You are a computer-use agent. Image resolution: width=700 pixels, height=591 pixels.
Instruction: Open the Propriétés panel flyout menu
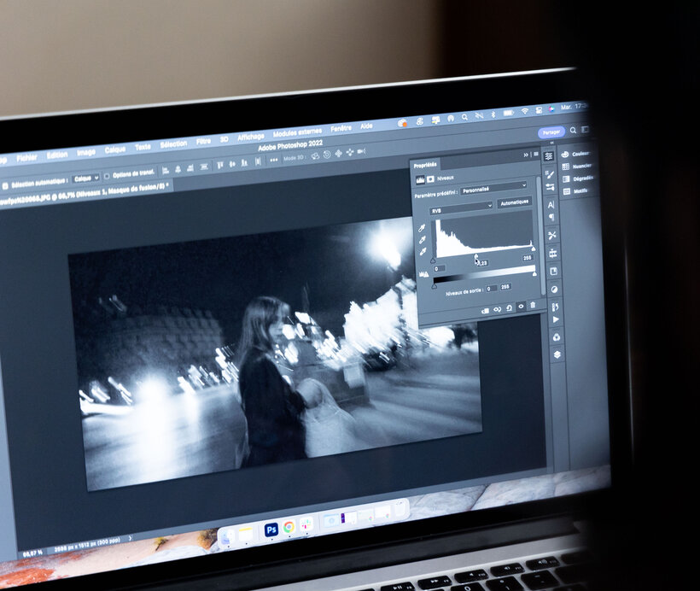[536, 154]
